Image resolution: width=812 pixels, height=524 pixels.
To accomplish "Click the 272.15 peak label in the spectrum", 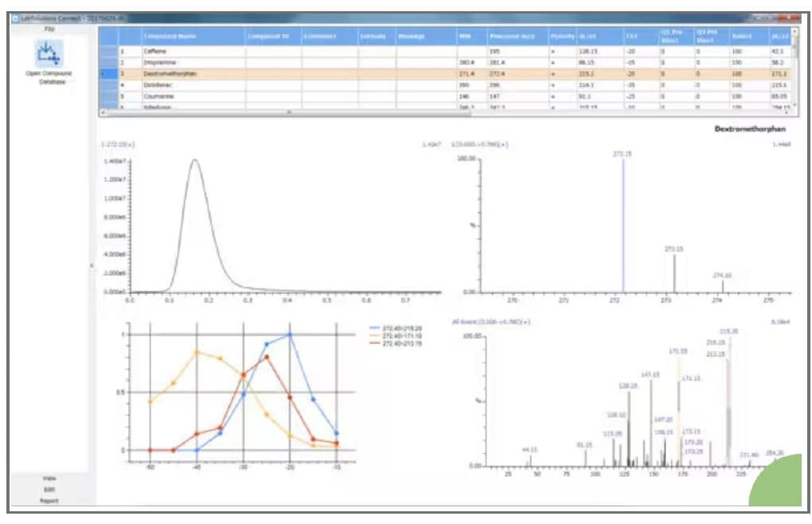I will [x=622, y=154].
